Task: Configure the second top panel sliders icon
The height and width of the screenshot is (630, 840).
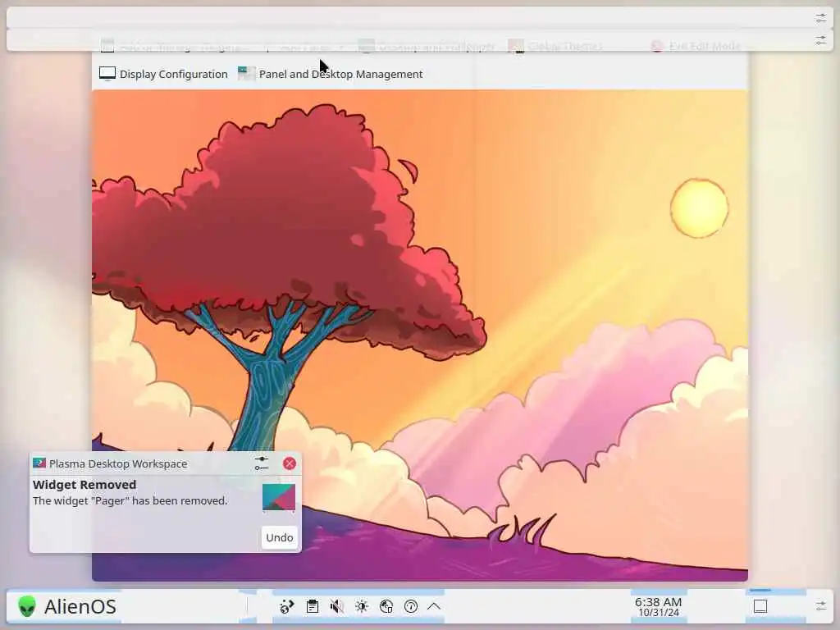Action: [820, 40]
